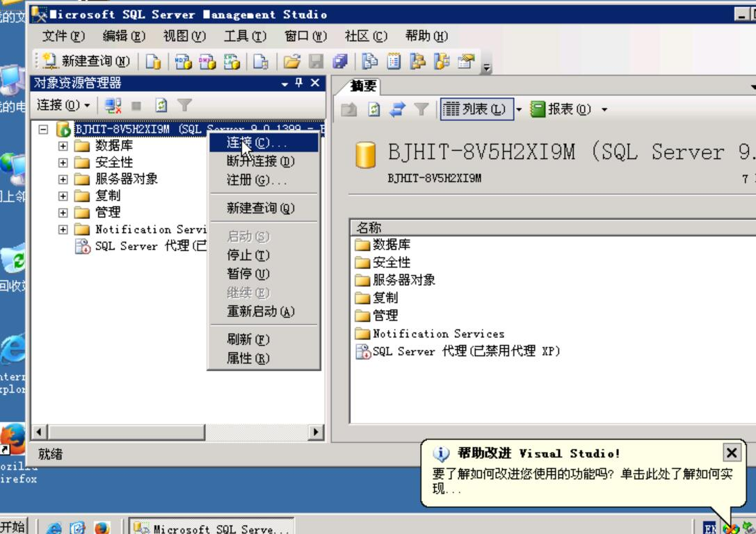The image size is (756, 534).
Task: Open the 编辑(E) menu
Action: click(x=124, y=36)
